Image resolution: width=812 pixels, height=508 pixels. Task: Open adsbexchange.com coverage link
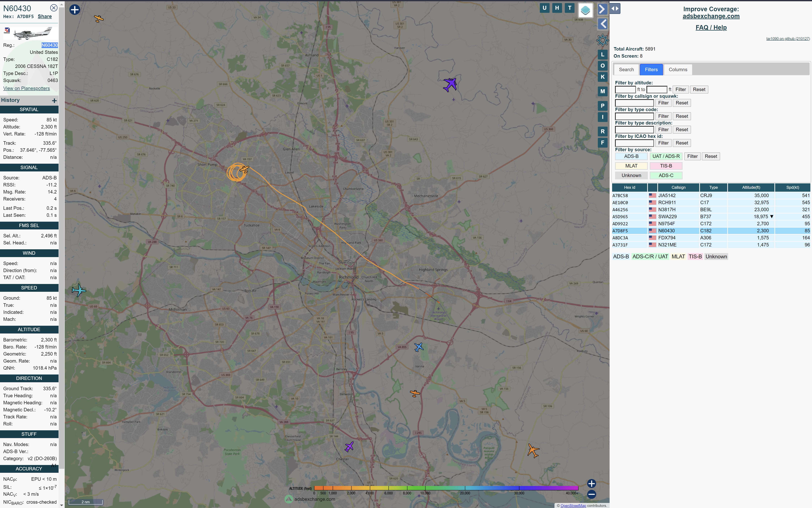pyautogui.click(x=711, y=16)
